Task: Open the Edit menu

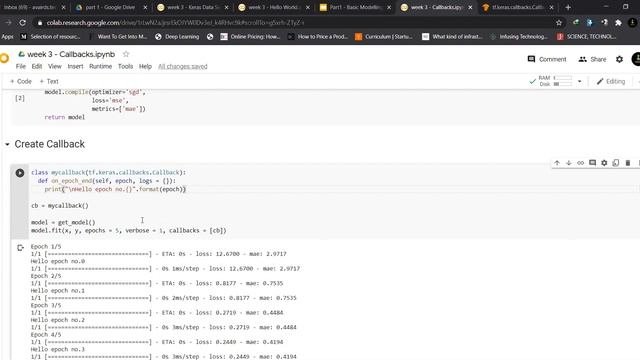Action: tap(37, 67)
